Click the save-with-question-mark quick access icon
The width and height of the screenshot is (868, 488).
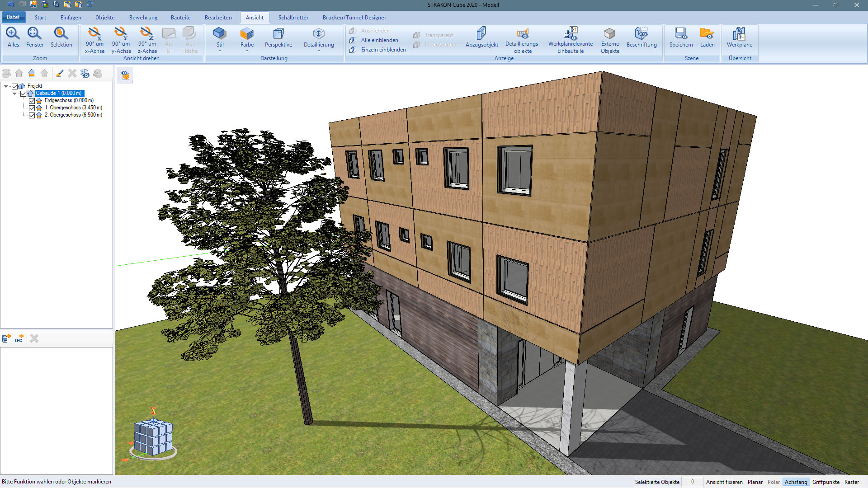(x=33, y=5)
